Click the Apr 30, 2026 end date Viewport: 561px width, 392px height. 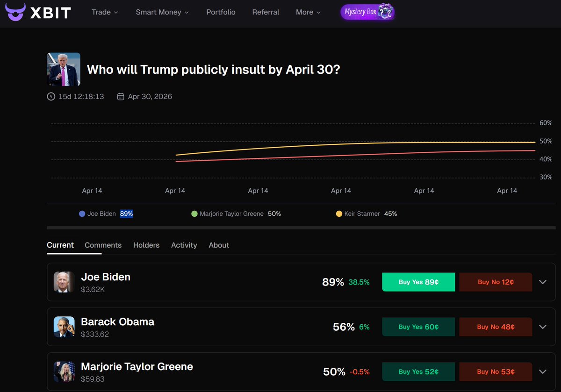pos(150,97)
